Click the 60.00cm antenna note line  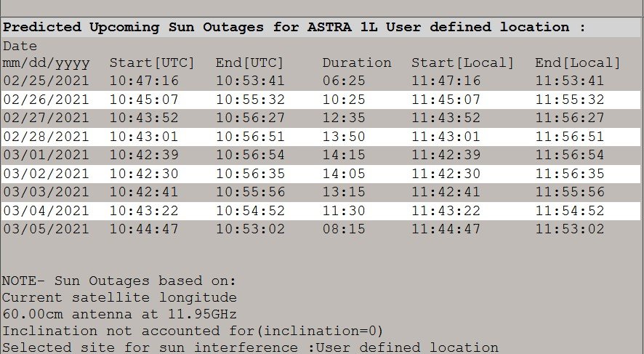pos(119,314)
